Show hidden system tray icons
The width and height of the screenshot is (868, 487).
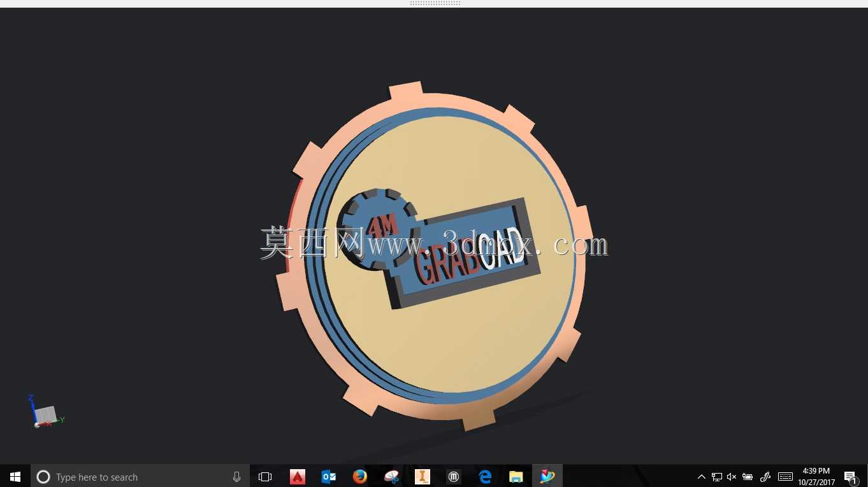[x=701, y=477]
